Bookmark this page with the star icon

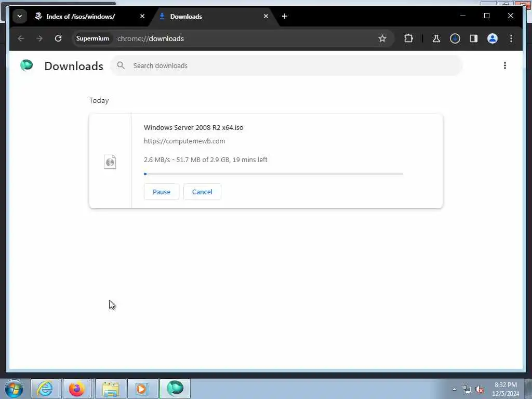pyautogui.click(x=382, y=38)
